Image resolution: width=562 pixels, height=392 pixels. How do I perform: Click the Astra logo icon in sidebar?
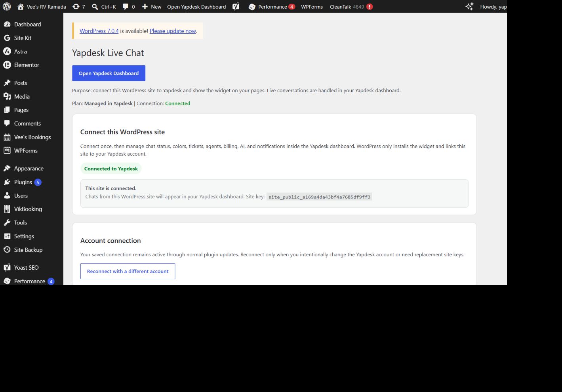7,51
